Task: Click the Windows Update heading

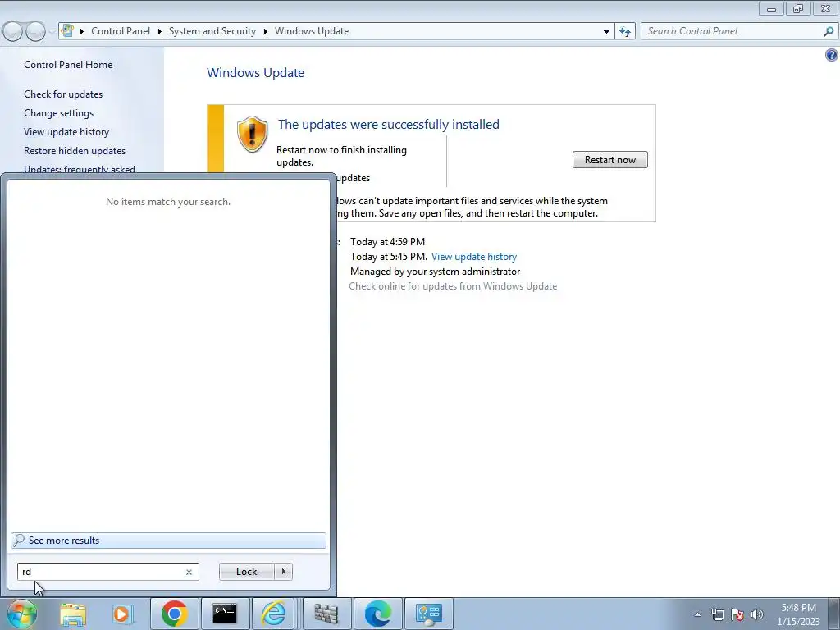Action: (256, 73)
